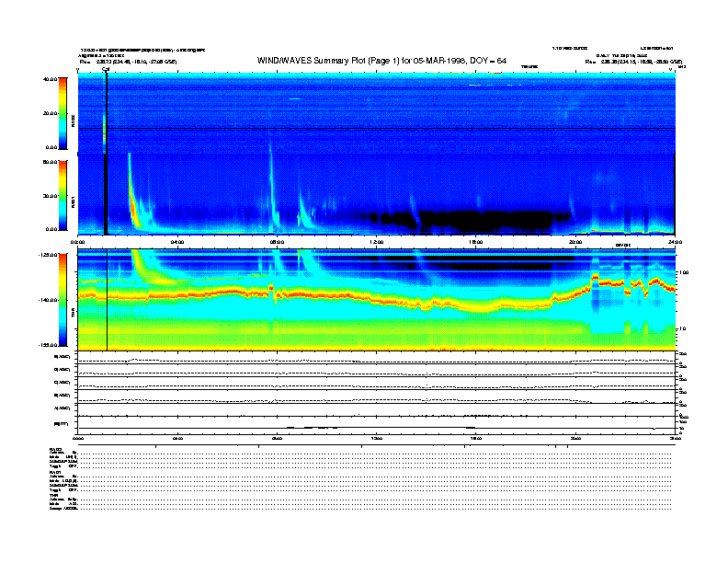The height and width of the screenshot is (563, 728).
Task: Click the WIND/WAVES Summary Plot title
Action: click(x=381, y=61)
